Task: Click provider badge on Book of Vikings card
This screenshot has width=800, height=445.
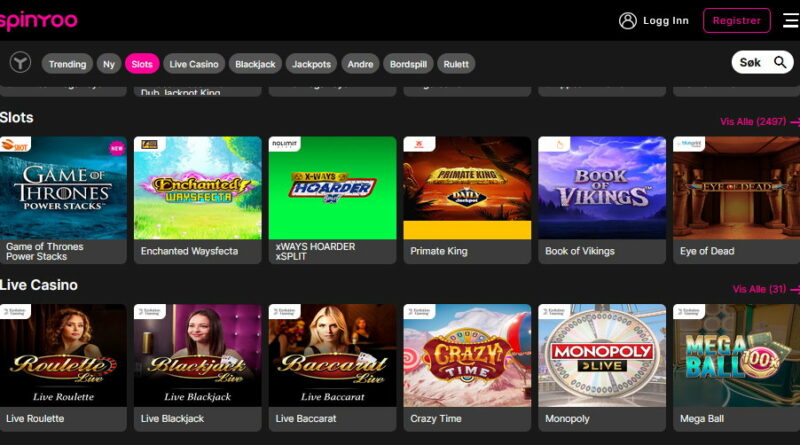Action: tap(554, 144)
